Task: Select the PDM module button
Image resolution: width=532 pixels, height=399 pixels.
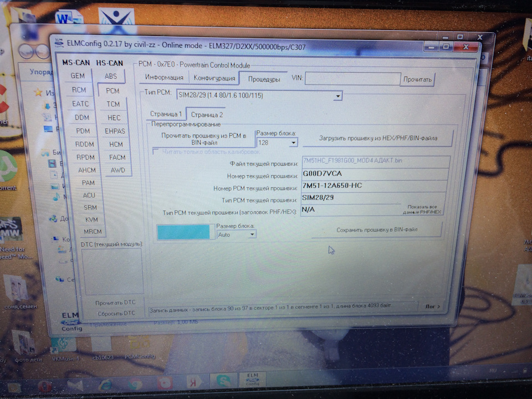Action: (x=83, y=131)
